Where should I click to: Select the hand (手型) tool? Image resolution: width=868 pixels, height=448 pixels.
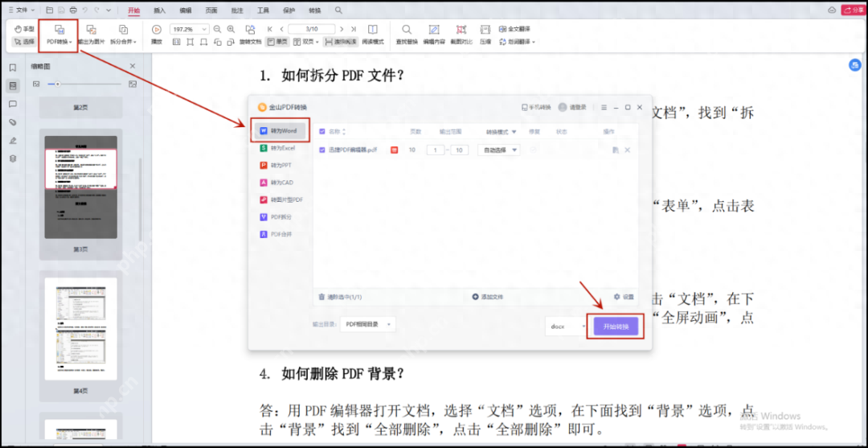tap(24, 29)
